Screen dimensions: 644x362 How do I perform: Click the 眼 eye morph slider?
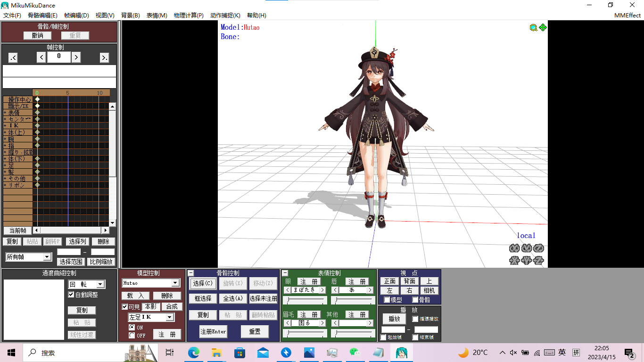coord(305,300)
